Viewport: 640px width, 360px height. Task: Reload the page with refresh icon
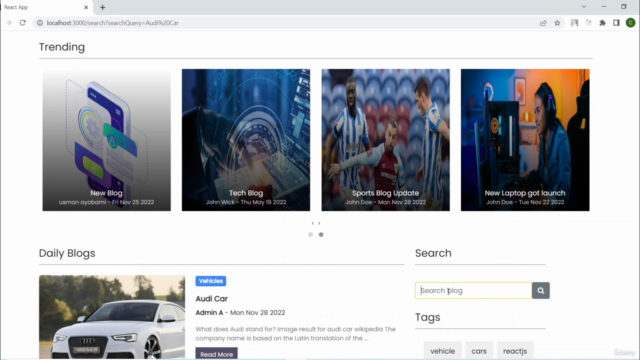point(22,23)
